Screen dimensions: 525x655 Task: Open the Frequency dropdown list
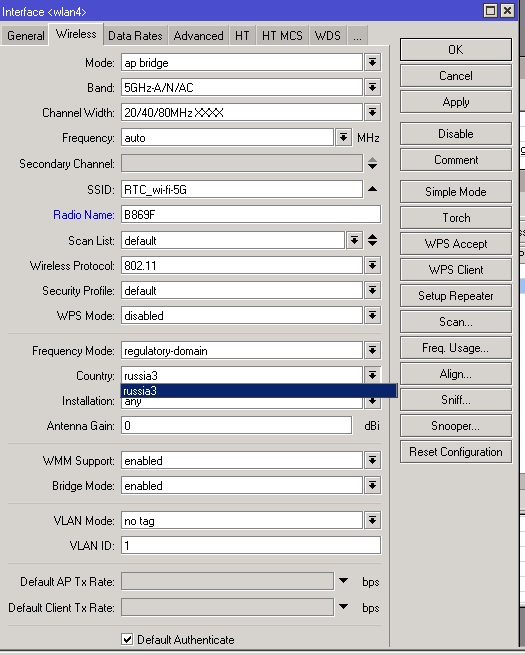tap(343, 137)
